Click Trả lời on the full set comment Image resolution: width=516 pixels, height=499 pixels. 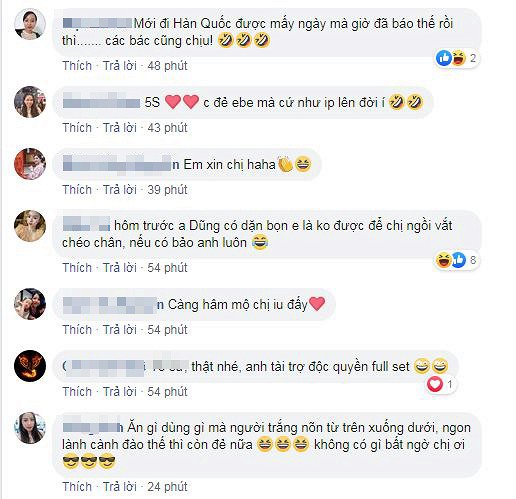(x=120, y=392)
